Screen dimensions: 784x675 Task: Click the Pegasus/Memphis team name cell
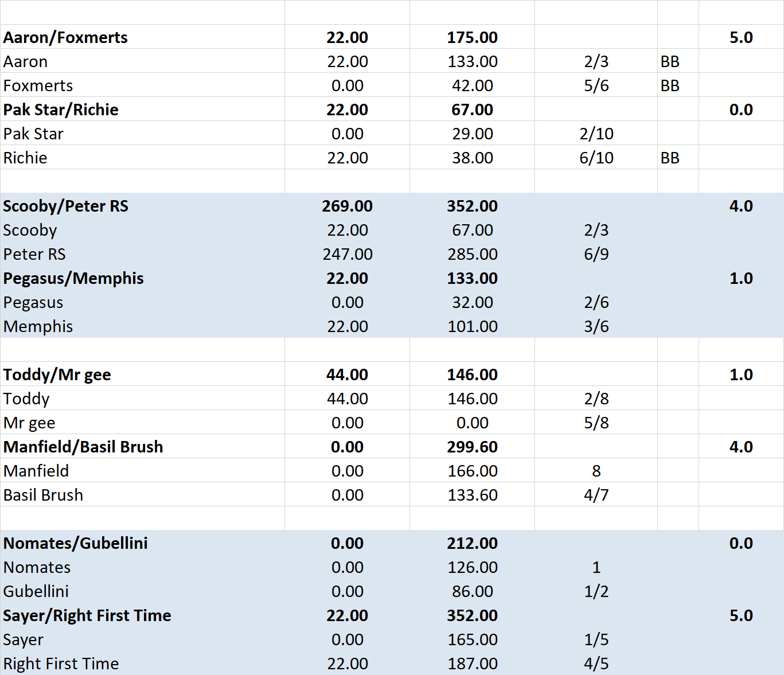pos(73,278)
